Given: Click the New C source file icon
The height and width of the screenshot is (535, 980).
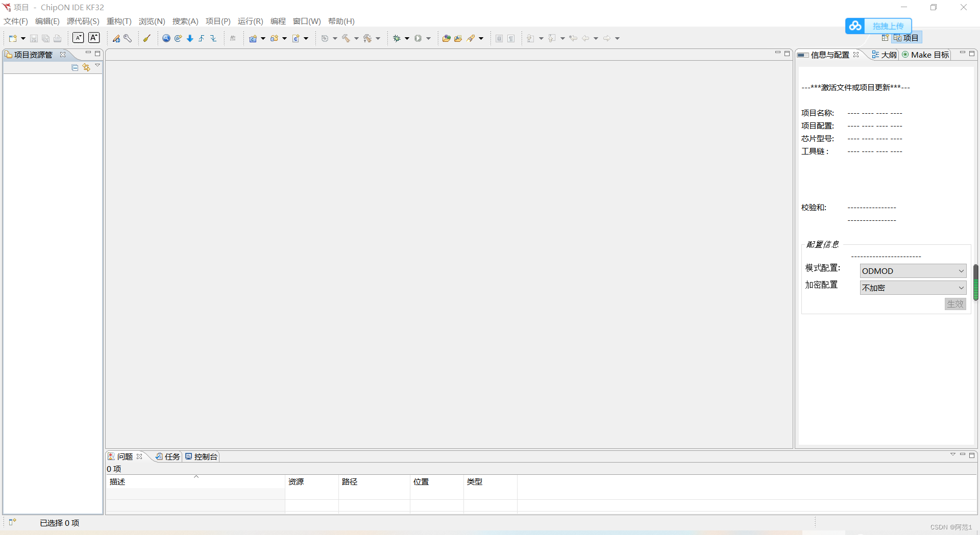Looking at the screenshot, I should pos(296,38).
